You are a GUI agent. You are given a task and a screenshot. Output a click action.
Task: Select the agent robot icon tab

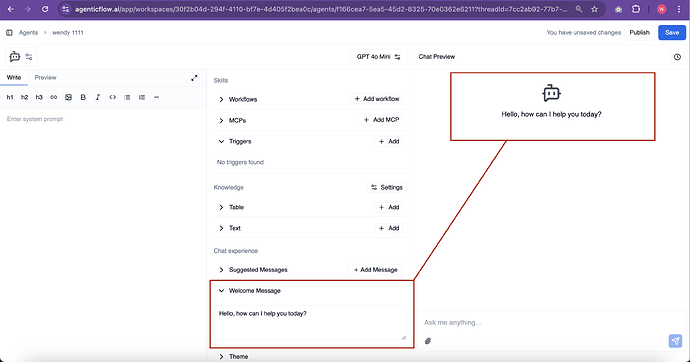click(15, 57)
